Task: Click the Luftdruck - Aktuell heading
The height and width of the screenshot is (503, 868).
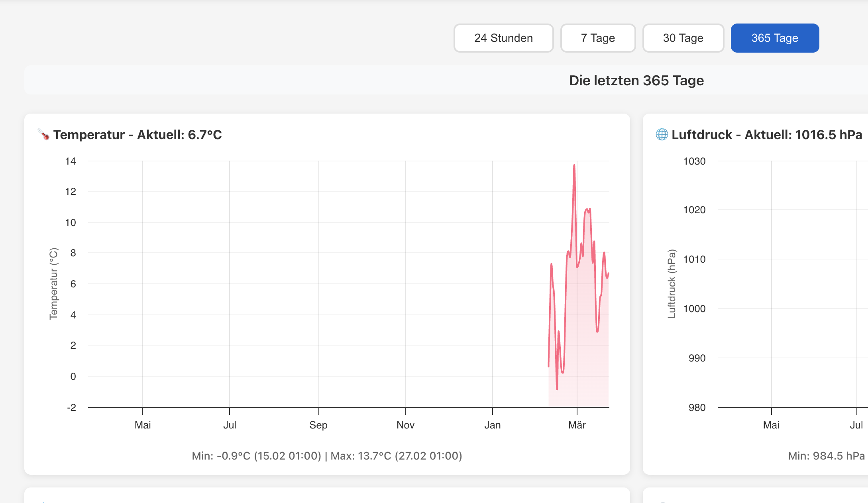Action: [767, 135]
